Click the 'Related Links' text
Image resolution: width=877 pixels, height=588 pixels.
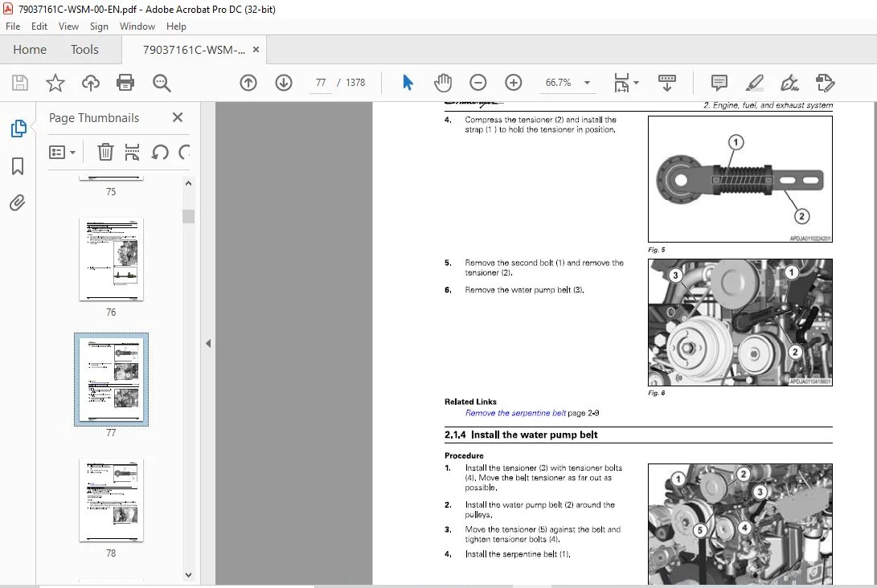coord(470,402)
